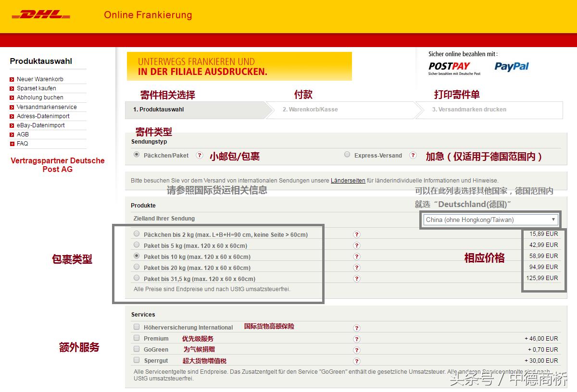
Task: Select Päckchen bis 2 kg option
Action: (136, 233)
